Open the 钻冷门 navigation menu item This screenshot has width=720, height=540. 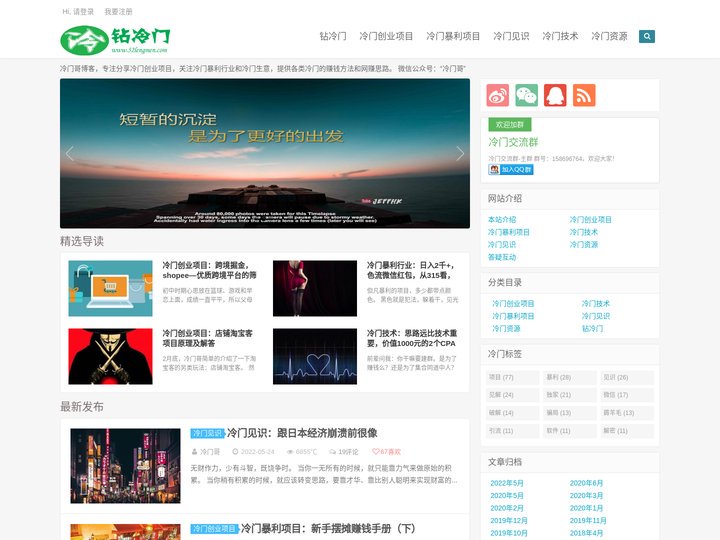pyautogui.click(x=333, y=36)
